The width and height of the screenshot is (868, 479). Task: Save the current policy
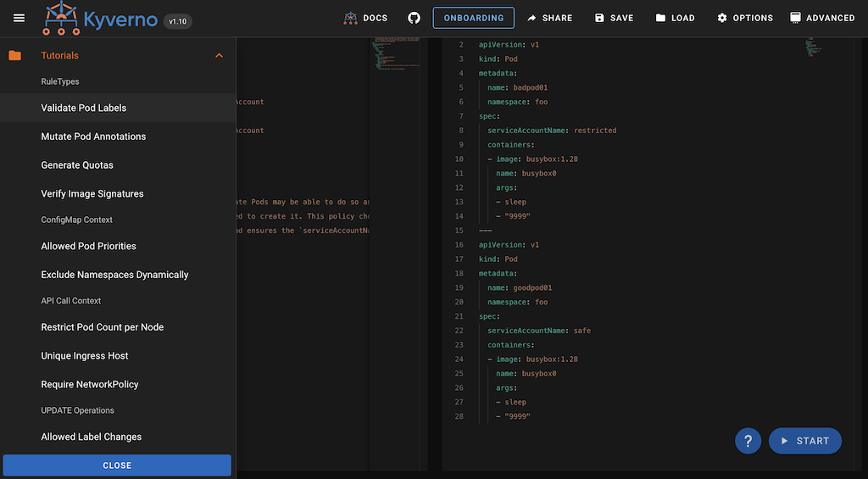(x=614, y=18)
